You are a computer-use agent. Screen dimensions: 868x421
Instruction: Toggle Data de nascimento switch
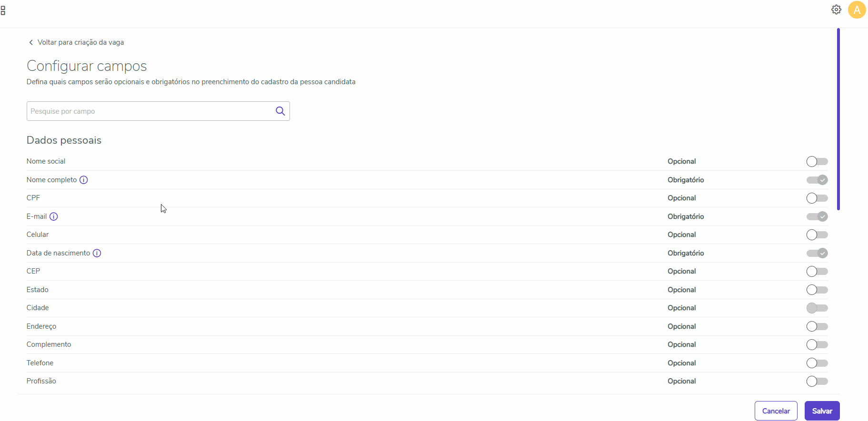(x=817, y=253)
